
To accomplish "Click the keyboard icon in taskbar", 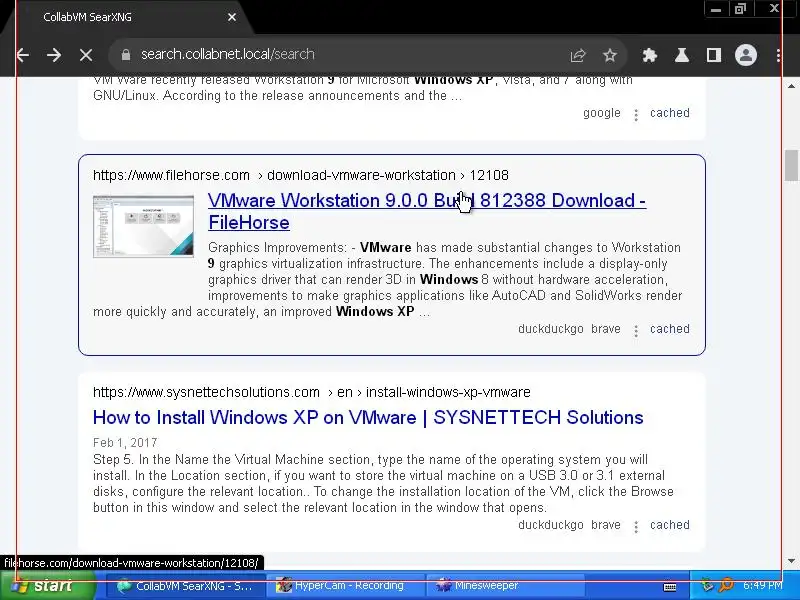I will pos(670,587).
